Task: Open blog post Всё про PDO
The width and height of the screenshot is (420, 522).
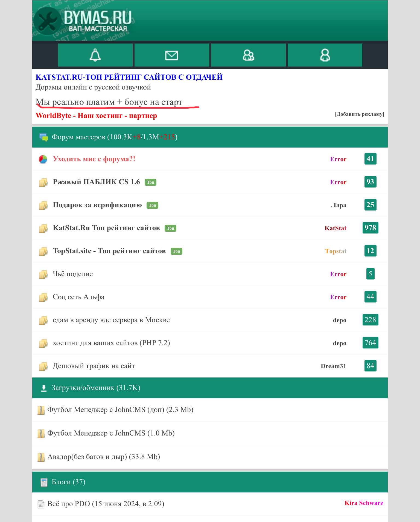Action: click(x=106, y=504)
